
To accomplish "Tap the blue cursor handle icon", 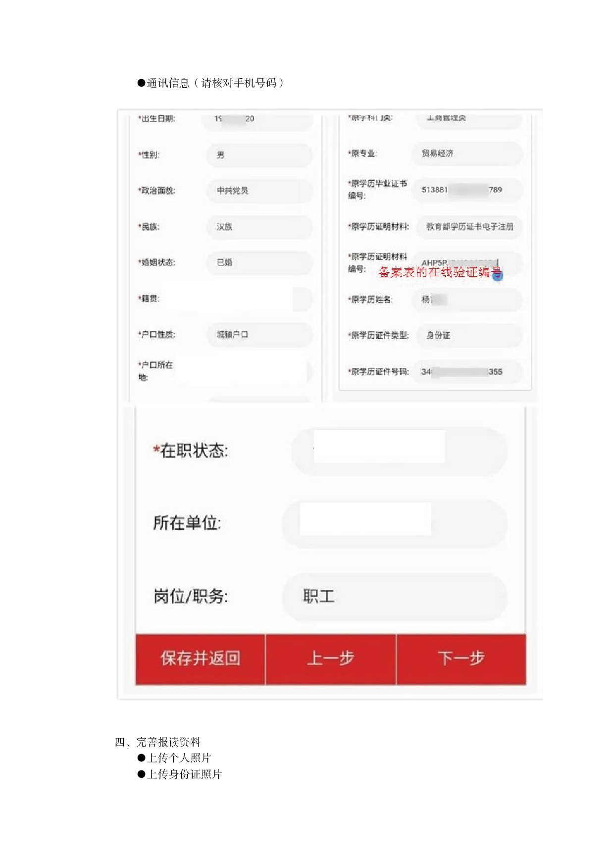I will pyautogui.click(x=498, y=275).
